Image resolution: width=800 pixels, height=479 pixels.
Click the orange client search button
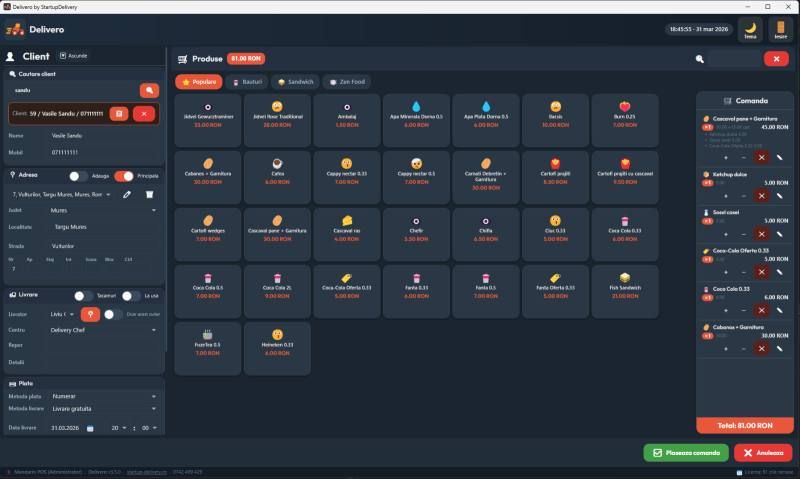[x=149, y=90]
